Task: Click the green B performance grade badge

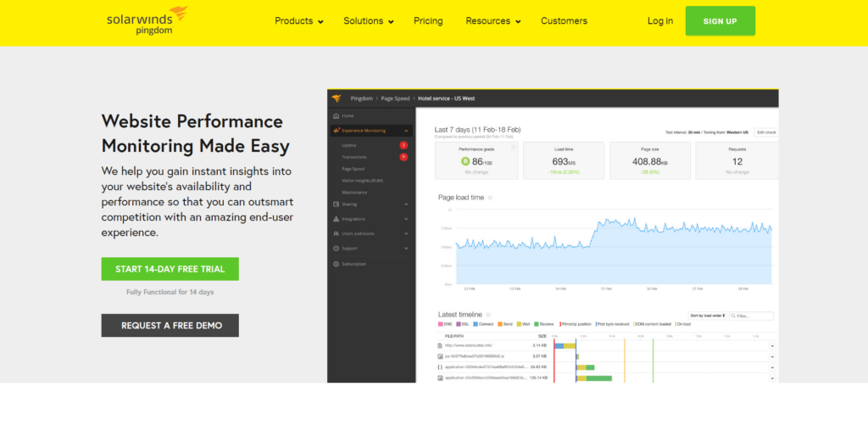Action: pos(465,162)
